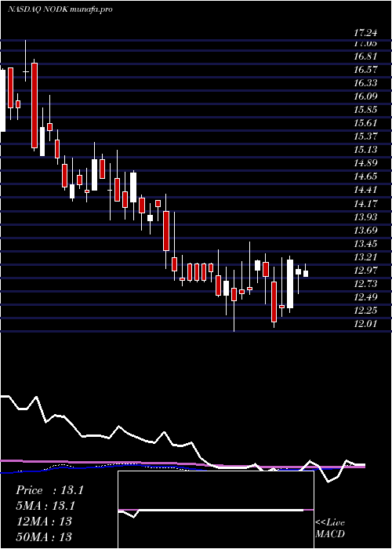Select the 12.97 price axis label

[365, 271]
